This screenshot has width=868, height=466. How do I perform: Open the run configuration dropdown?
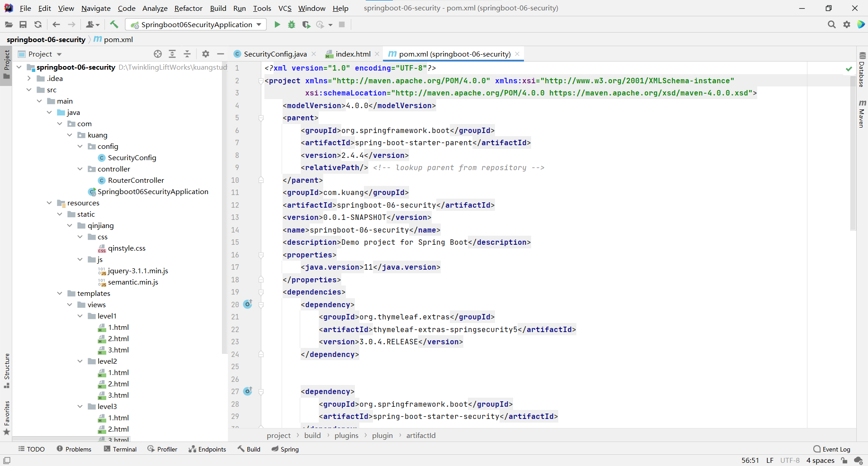click(x=196, y=24)
